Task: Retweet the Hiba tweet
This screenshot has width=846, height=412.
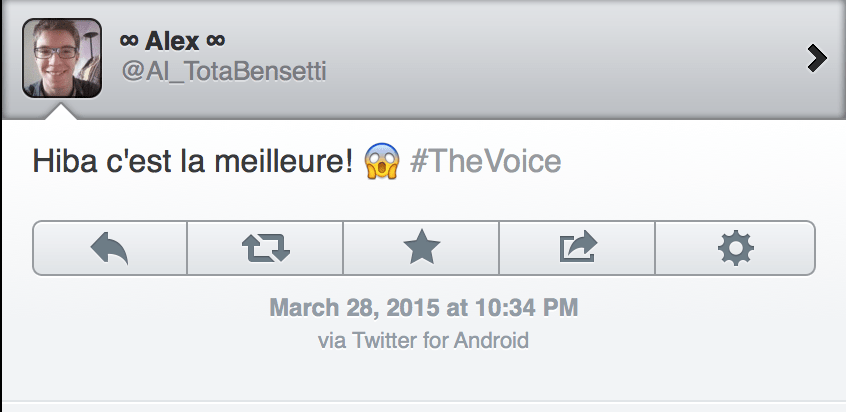Action: [265, 247]
